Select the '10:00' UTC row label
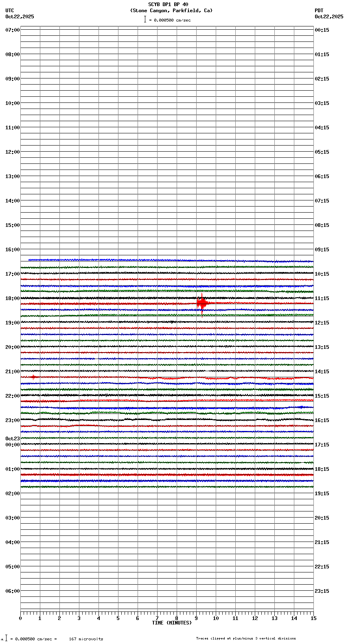Viewport: 346px width, 644px height. click(13, 103)
